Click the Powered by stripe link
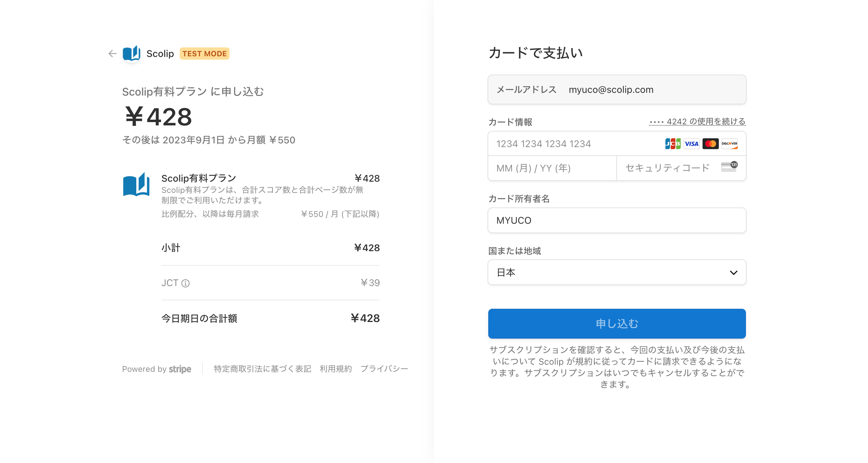 157,369
